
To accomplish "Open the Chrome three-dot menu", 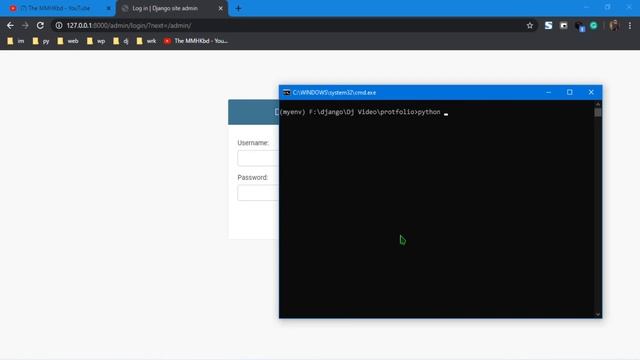I will (630, 25).
